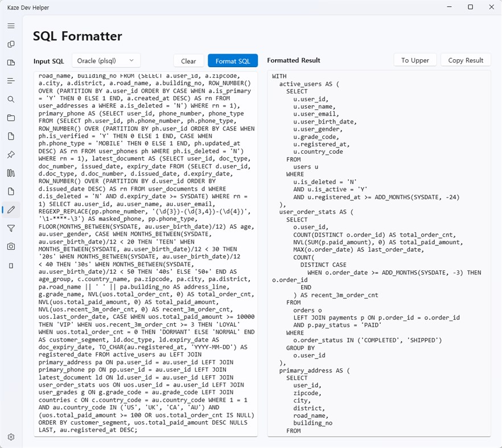Open the pin tool in sidebar
This screenshot has height=448, width=502.
click(11, 155)
